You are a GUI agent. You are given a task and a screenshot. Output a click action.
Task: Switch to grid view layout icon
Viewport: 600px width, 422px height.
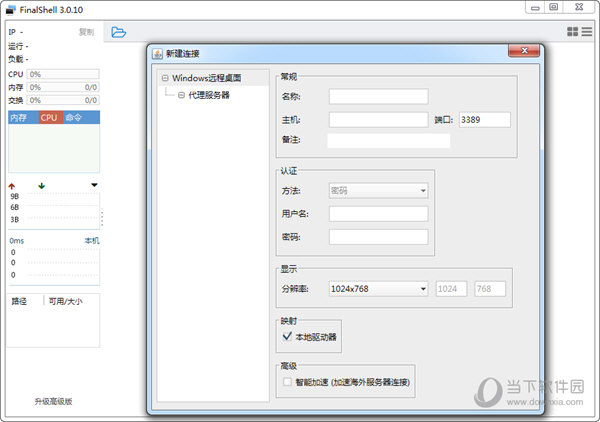(x=572, y=32)
